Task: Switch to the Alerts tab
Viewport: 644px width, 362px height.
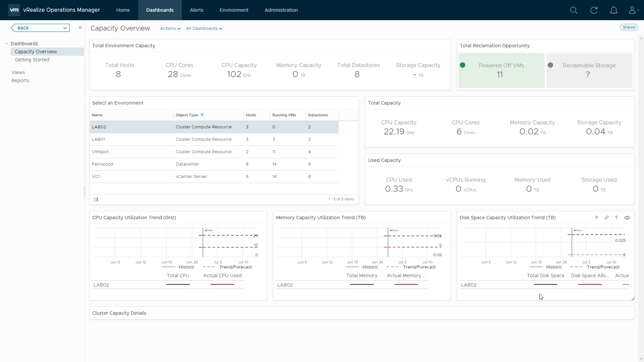Action: pos(197,10)
